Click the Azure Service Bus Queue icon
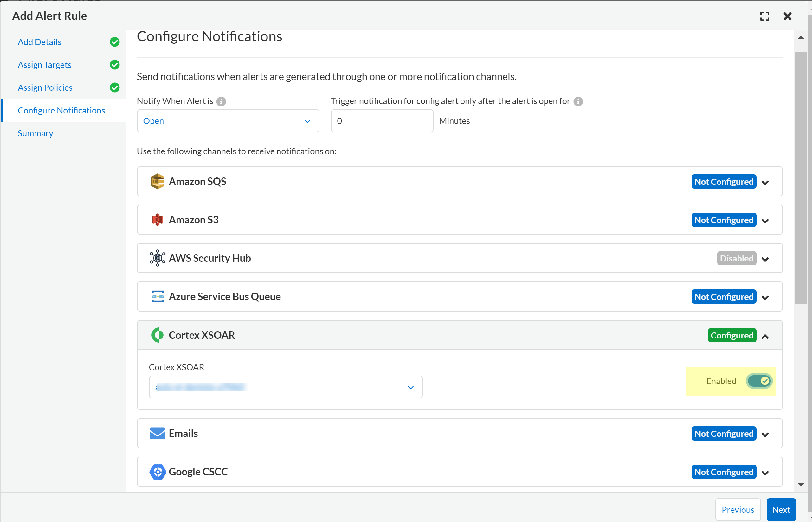Screen dimensions: 812x522 158,297
